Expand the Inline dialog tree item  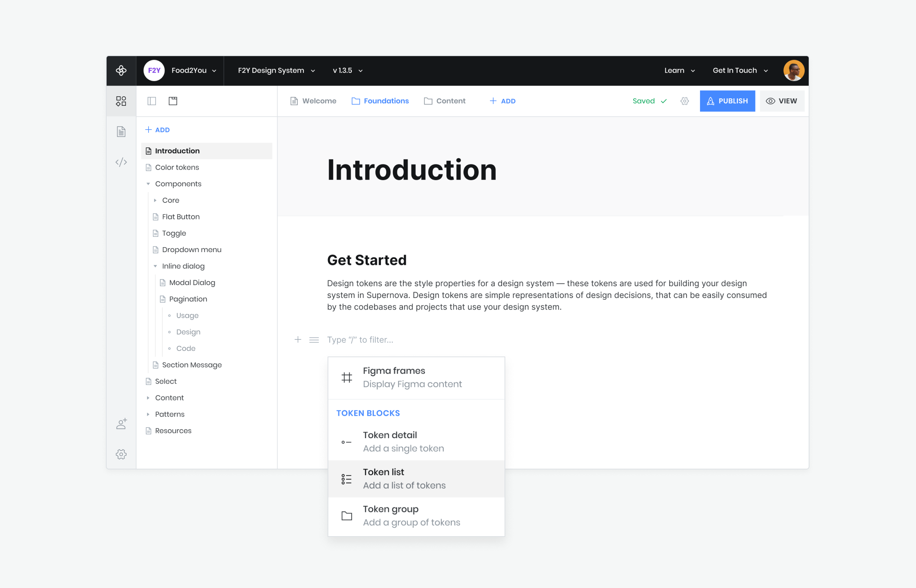point(156,266)
